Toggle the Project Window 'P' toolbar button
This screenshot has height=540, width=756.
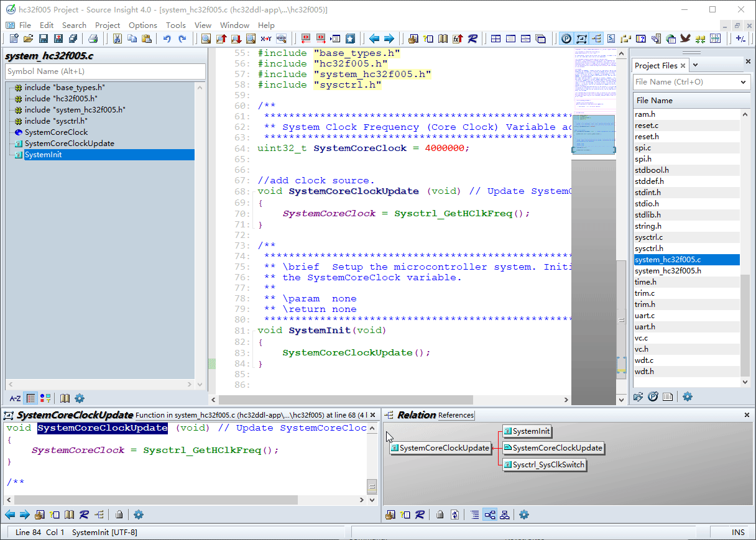(566, 39)
